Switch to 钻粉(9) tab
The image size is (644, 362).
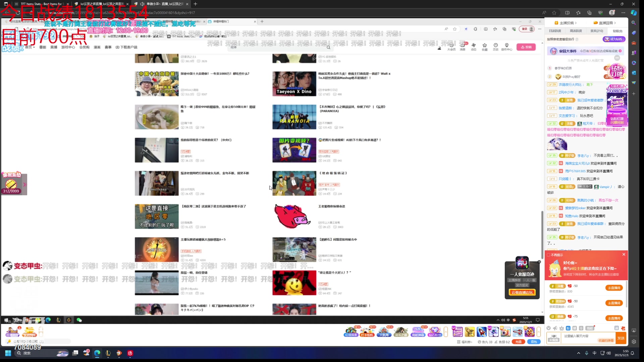[x=618, y=31]
